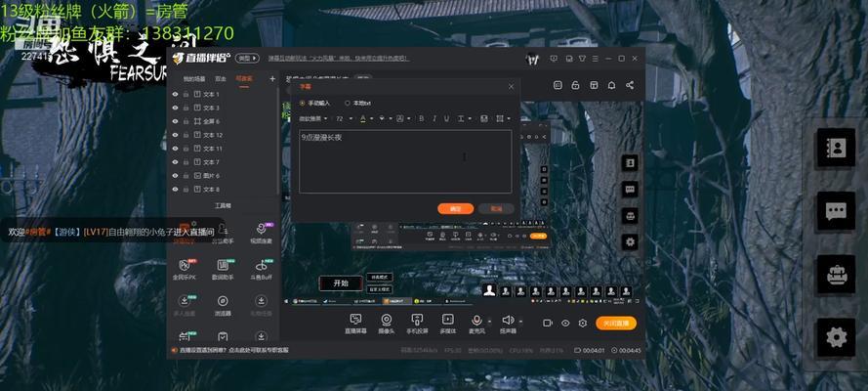Select the 本地txt radio option
Viewport: 868px width, 391px height.
[x=358, y=103]
